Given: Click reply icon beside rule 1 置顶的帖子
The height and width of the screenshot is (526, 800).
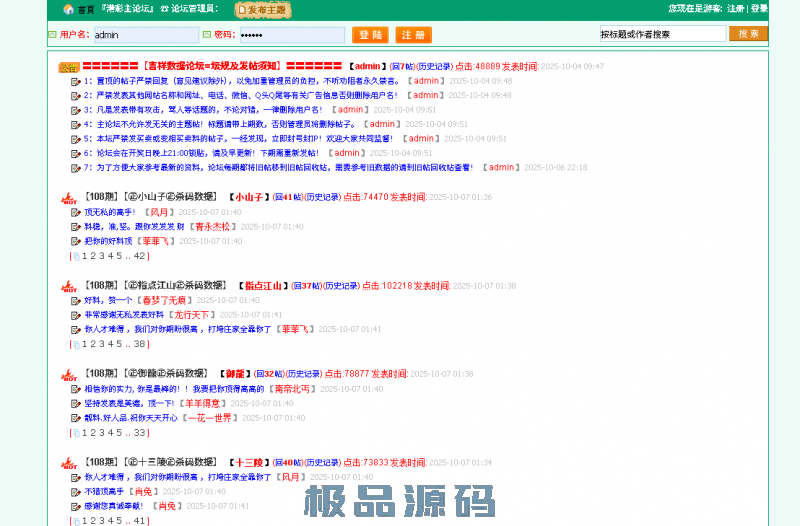Looking at the screenshot, I should [x=76, y=82].
